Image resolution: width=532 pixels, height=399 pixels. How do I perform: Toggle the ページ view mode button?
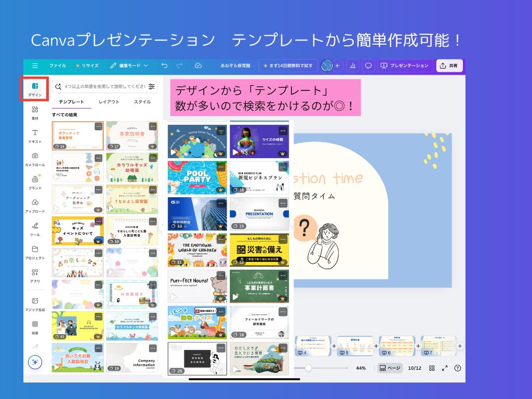[x=390, y=368]
